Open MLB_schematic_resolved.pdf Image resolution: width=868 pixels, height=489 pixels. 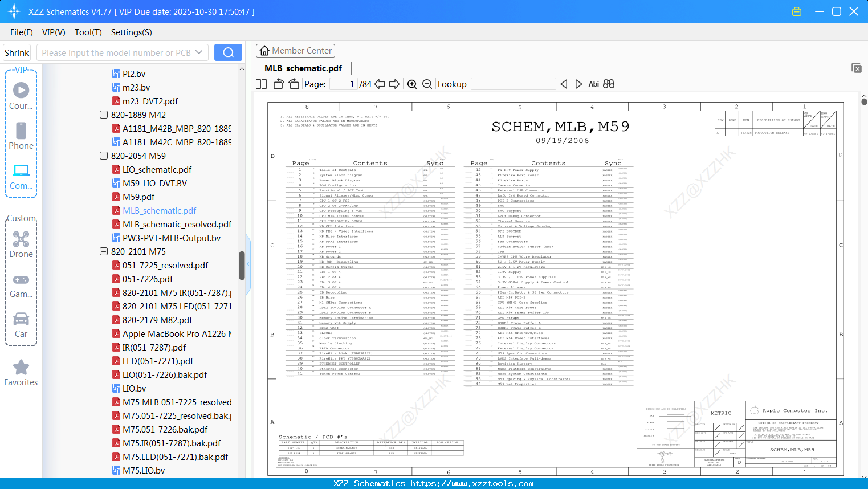(x=172, y=224)
